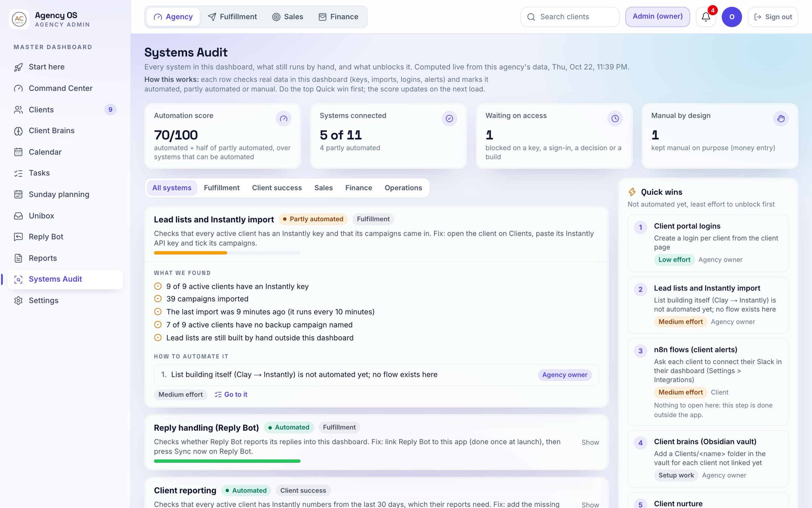Open the n8n flows (client alerts) quick win
The height and width of the screenshot is (508, 812).
click(x=708, y=382)
